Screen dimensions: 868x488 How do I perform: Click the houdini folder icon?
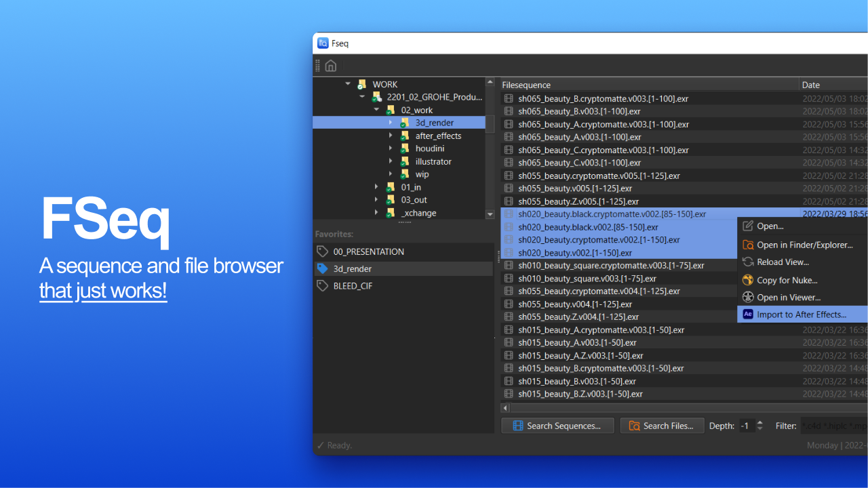[x=404, y=148]
